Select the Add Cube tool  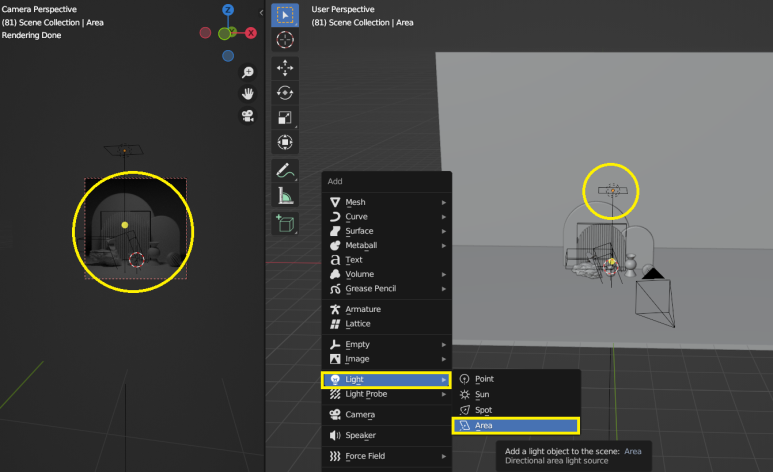coord(285,224)
